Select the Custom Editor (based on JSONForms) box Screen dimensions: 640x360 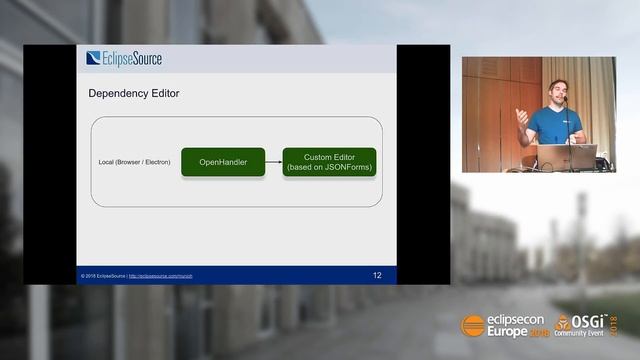(329, 162)
